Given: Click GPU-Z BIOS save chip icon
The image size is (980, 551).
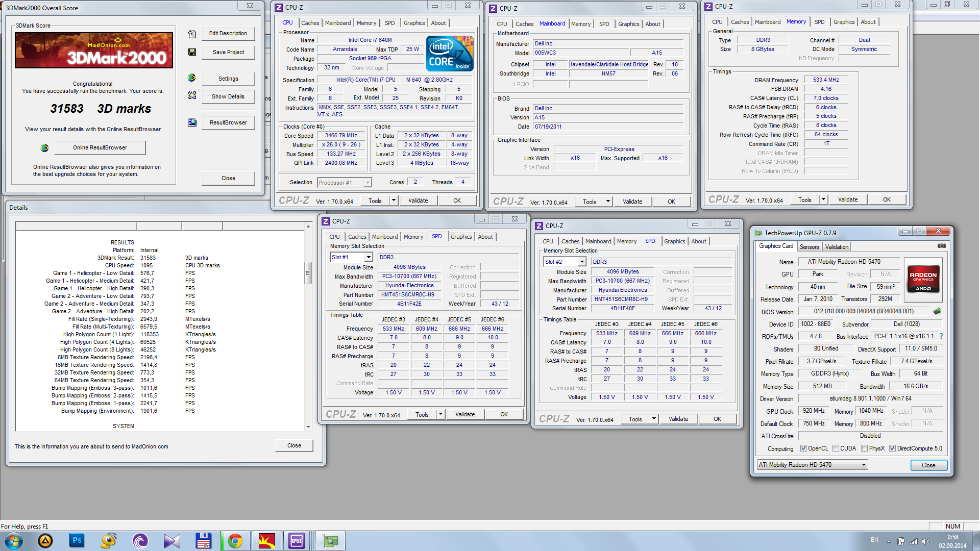Looking at the screenshot, I should pos(937,311).
